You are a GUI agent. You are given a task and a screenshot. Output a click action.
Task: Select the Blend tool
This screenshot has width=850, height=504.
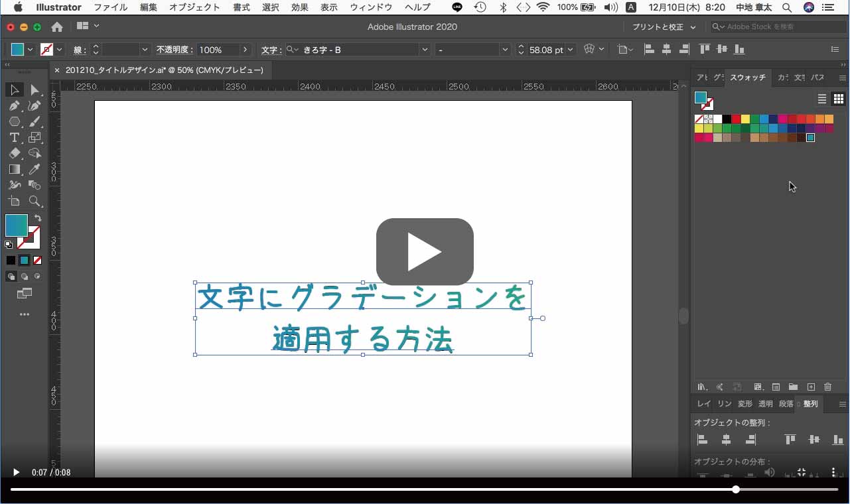coord(35,185)
